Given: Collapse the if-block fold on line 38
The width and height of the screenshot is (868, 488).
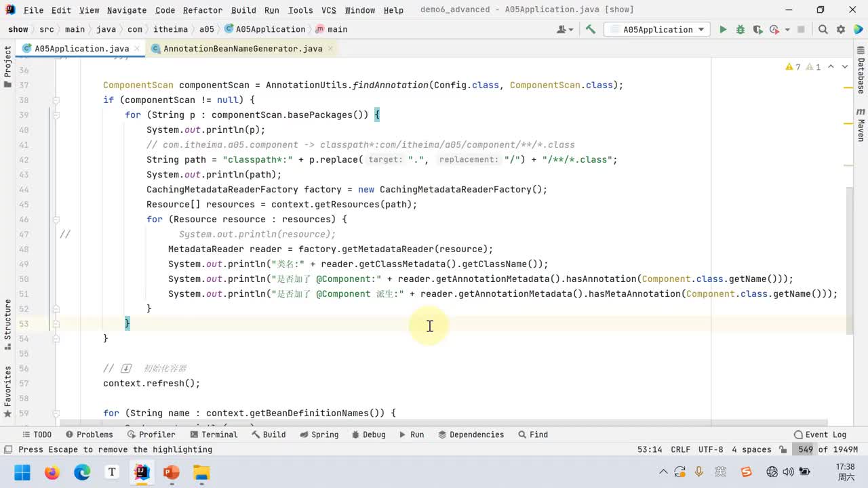Looking at the screenshot, I should 56,100.
